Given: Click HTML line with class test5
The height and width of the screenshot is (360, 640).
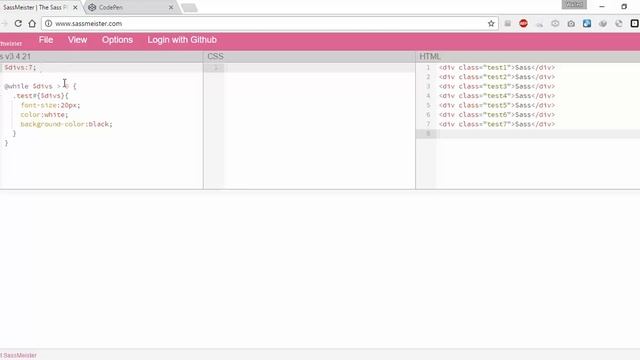Looking at the screenshot, I should click(497, 105).
